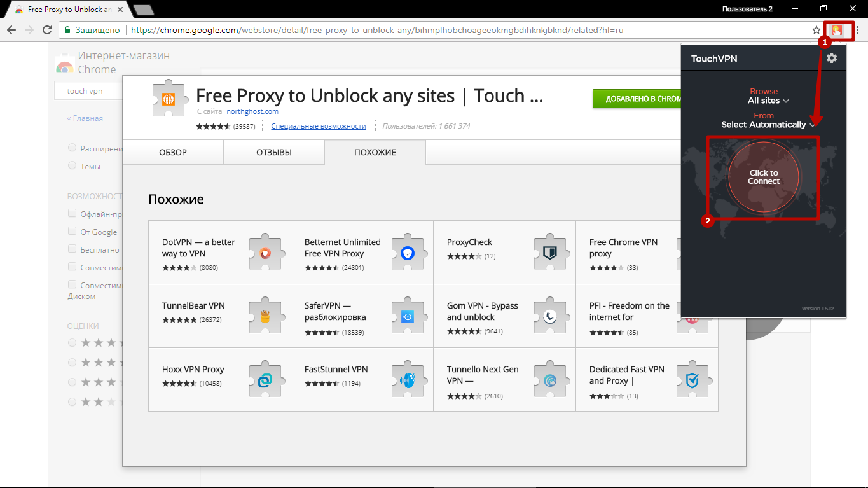The image size is (868, 488).
Task: Open TouchVPN settings gear
Action: coord(832,58)
